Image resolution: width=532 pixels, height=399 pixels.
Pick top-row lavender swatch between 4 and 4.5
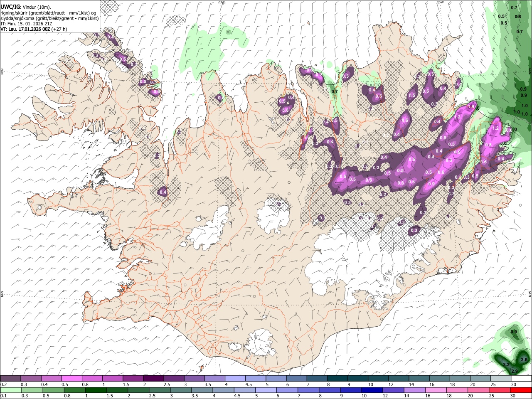click(235, 378)
